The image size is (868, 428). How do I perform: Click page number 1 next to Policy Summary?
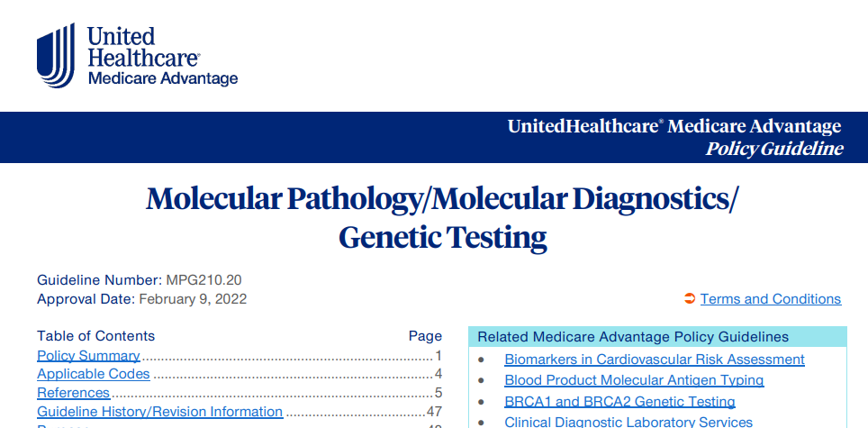pyautogui.click(x=439, y=356)
